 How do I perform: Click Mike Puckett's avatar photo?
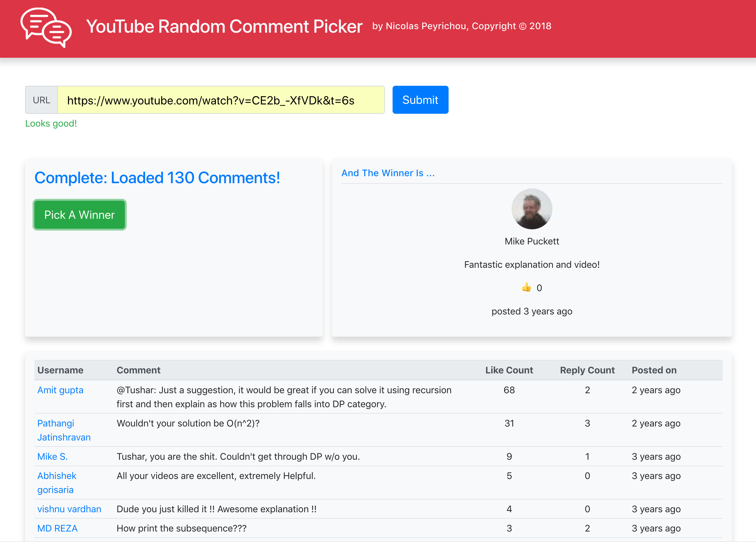pos(532,209)
